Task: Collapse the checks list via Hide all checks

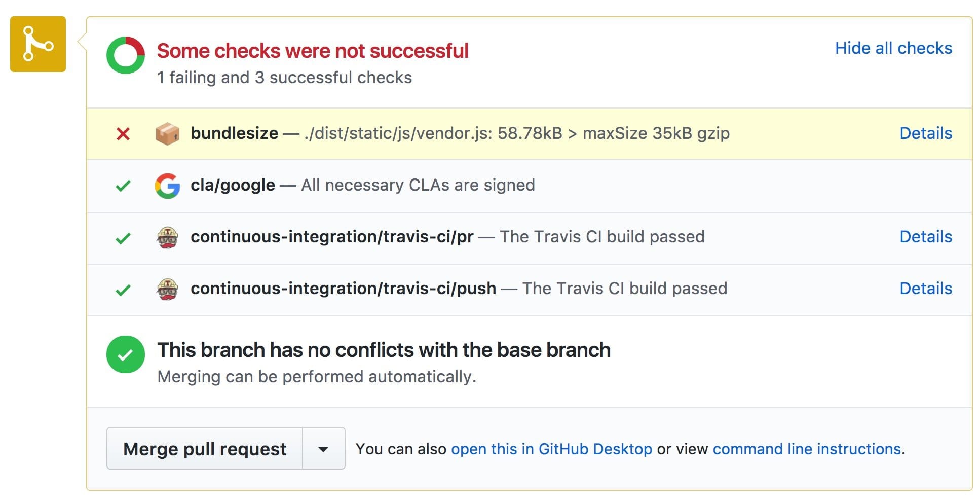Action: (892, 48)
